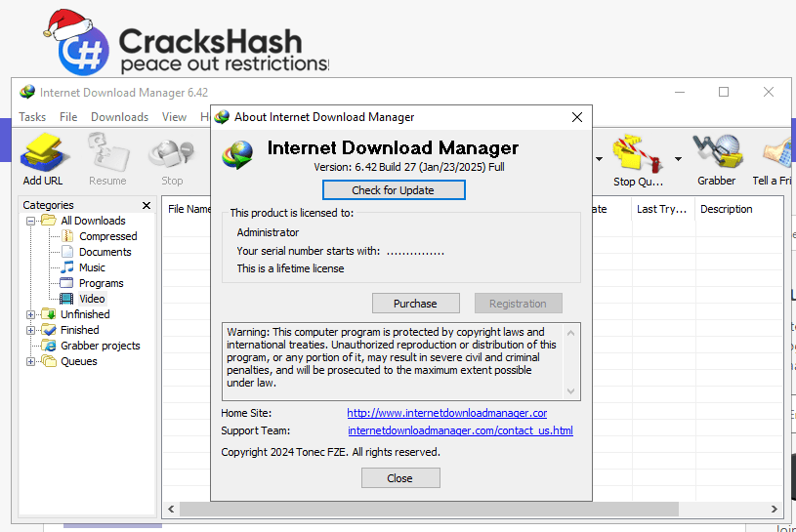Expand the Unfinished tree node
The height and width of the screenshot is (532, 796).
click(x=31, y=314)
